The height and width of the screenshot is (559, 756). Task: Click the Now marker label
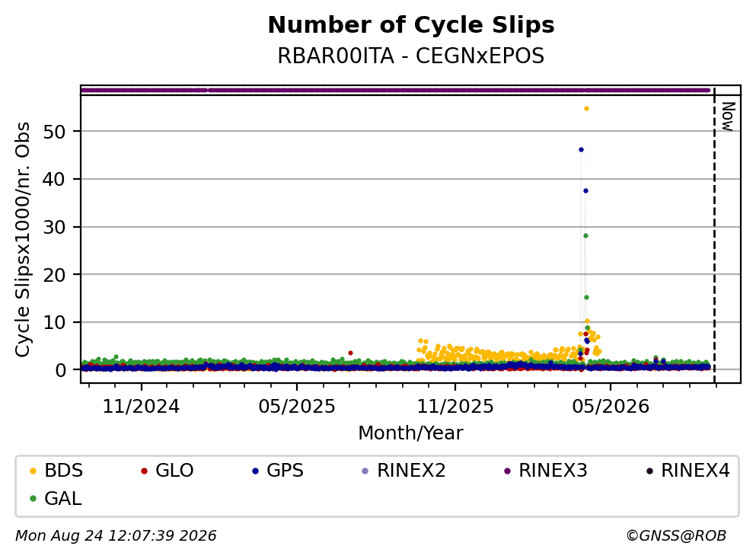728,117
